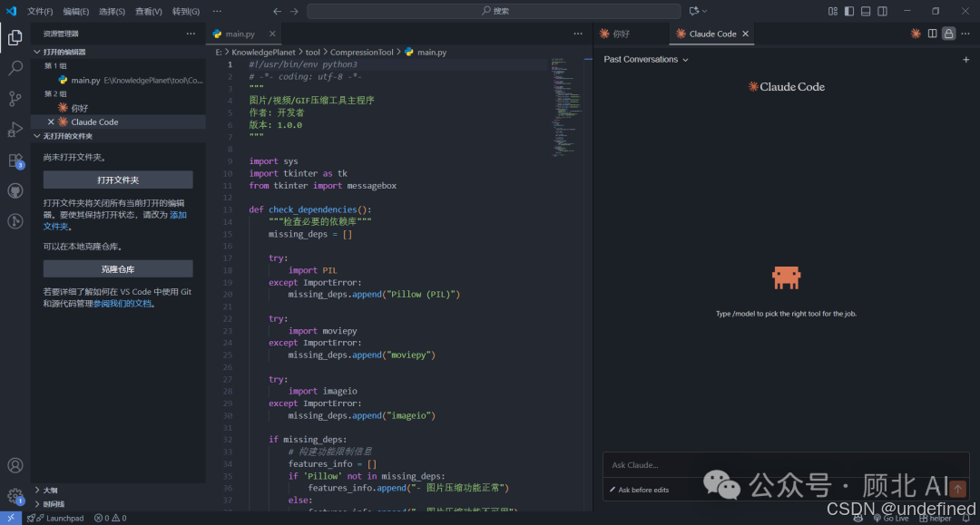Viewport: 980px width, 525px height.
Task: Open the Accounts menu icon
Action: (x=15, y=466)
